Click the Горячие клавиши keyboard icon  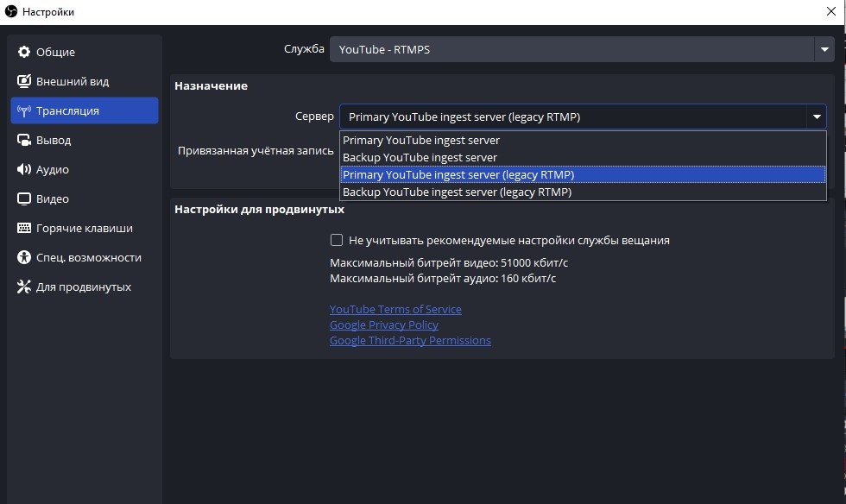[x=24, y=229]
